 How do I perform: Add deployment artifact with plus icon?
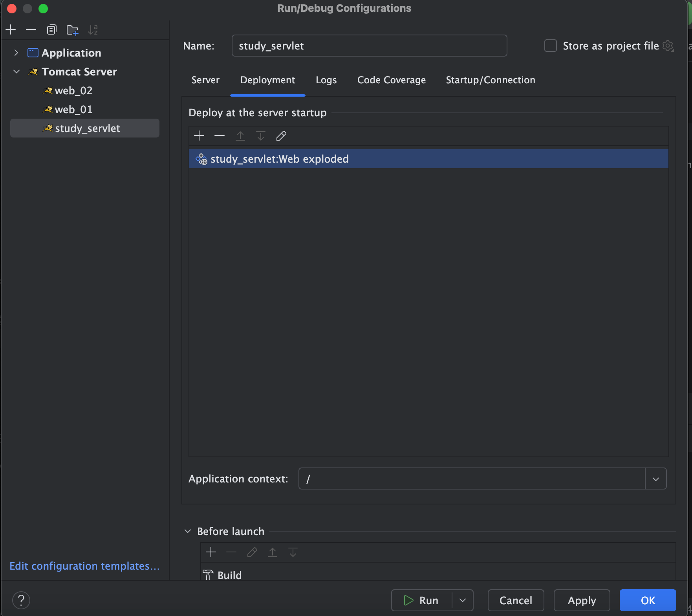coord(199,136)
